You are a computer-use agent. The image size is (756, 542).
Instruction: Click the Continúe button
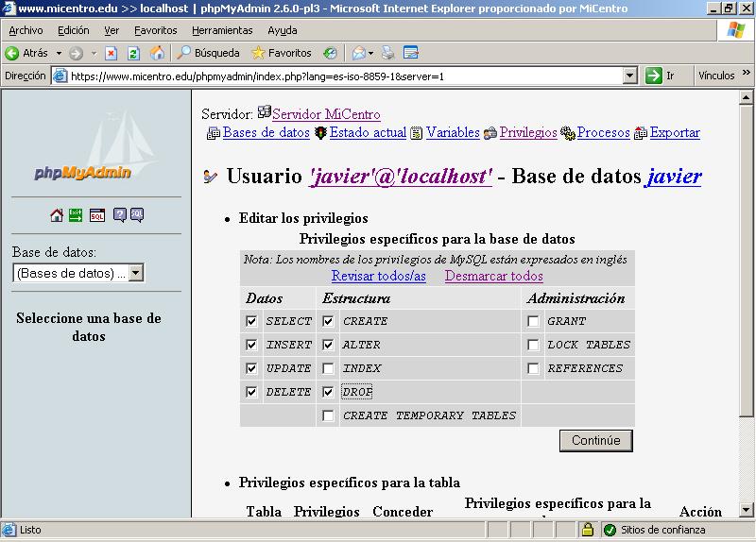(596, 440)
